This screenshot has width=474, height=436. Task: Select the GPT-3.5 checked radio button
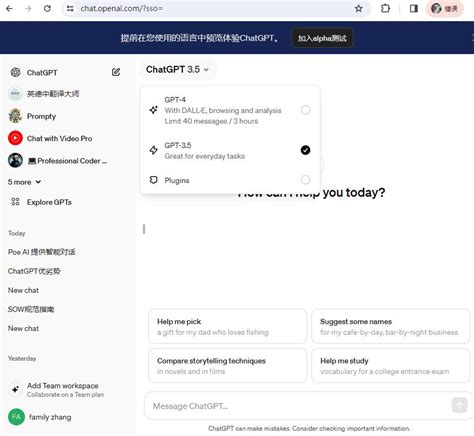(305, 150)
